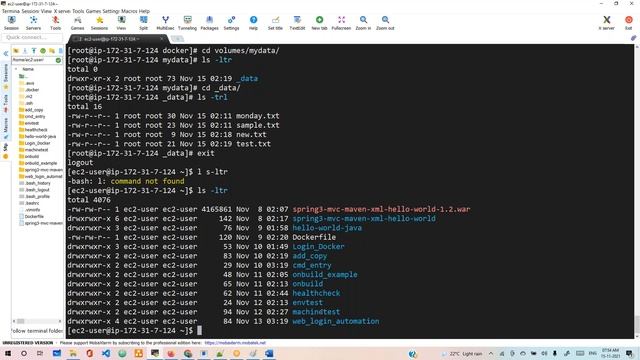The height and width of the screenshot is (360, 640).
Task: Open the View toolbar button
Action: click(121, 23)
